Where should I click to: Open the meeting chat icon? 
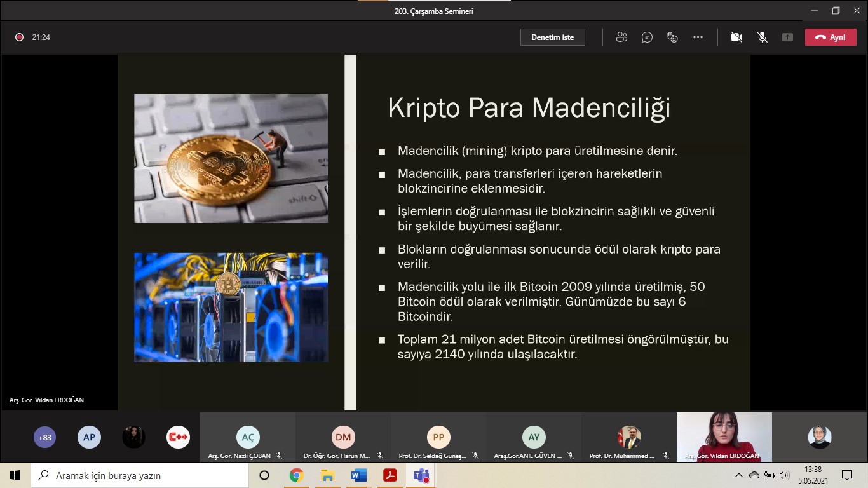(647, 37)
